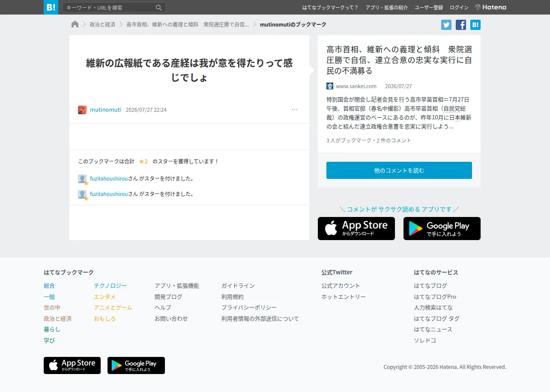Click the 他のコメントを読む button
550x392 pixels.
tap(399, 170)
